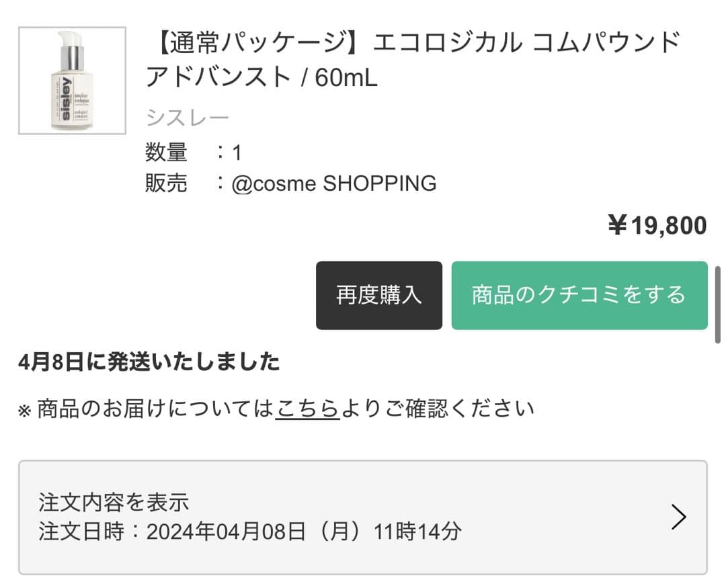
Task: Click the 数量 quantity label
Action: pos(165,153)
